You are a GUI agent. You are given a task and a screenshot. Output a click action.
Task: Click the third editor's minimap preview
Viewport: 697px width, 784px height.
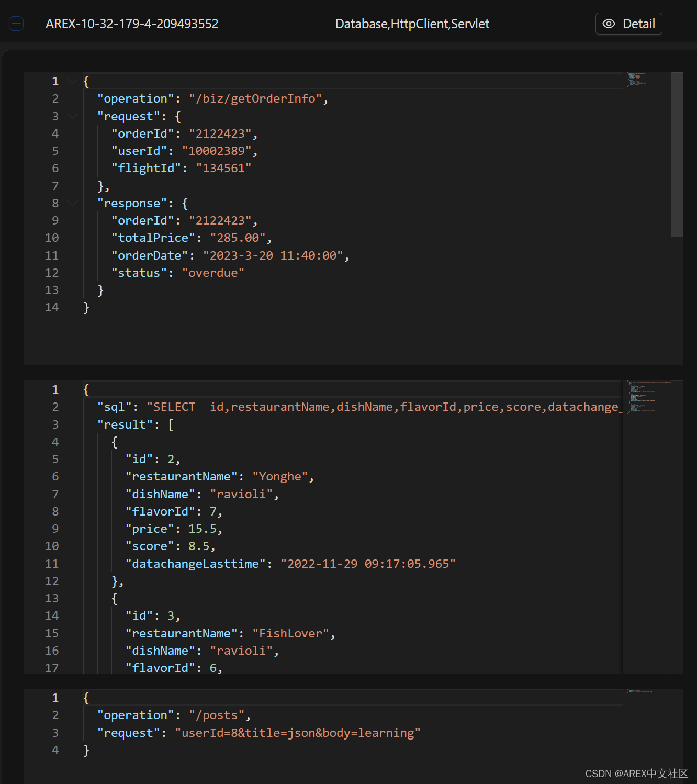[640, 691]
